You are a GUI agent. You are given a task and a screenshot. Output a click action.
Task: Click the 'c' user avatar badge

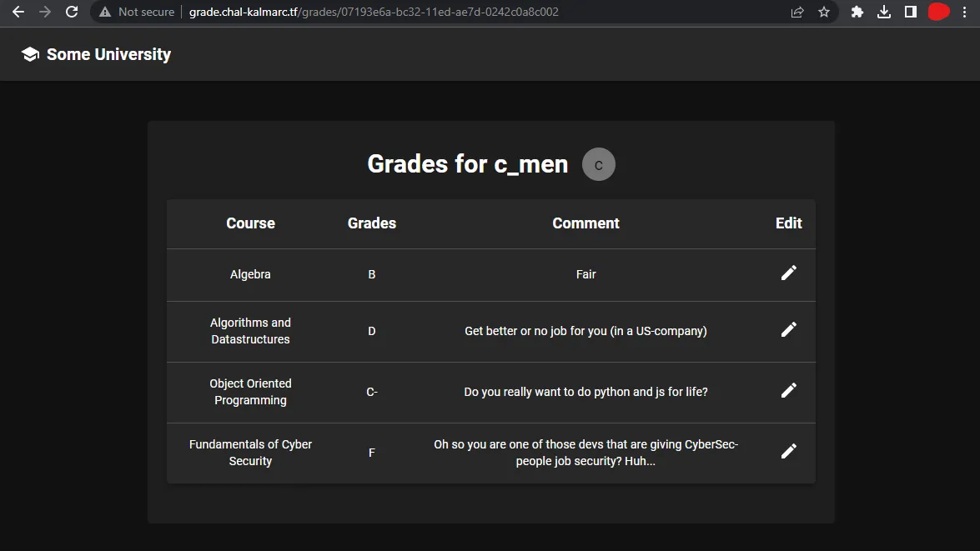click(598, 164)
